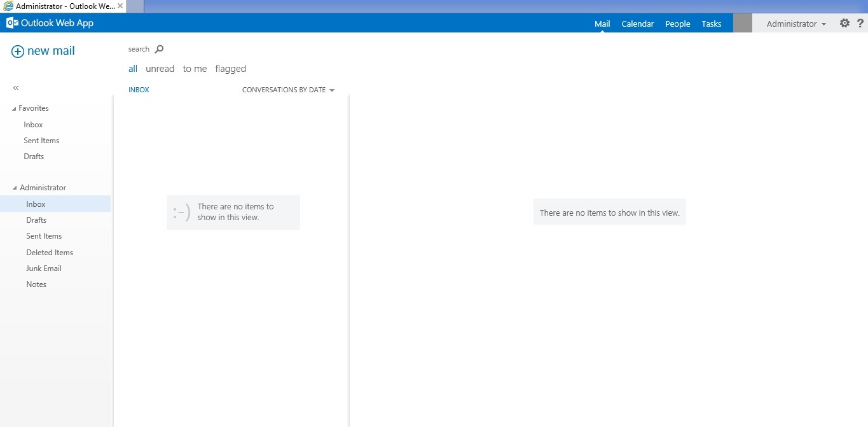Open the CONVERSATIONS BY DATE sorting dropdown
Viewport: 868px width, 427px height.
287,90
